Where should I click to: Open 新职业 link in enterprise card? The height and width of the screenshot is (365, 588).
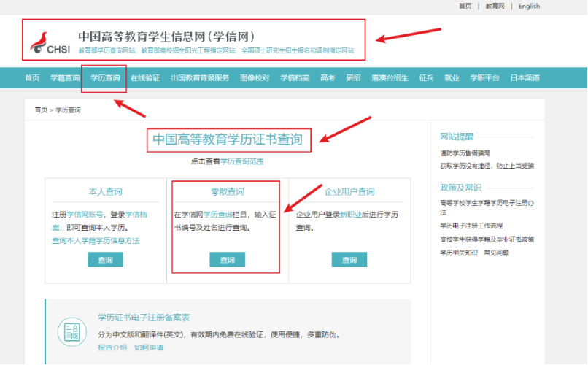coord(351,214)
